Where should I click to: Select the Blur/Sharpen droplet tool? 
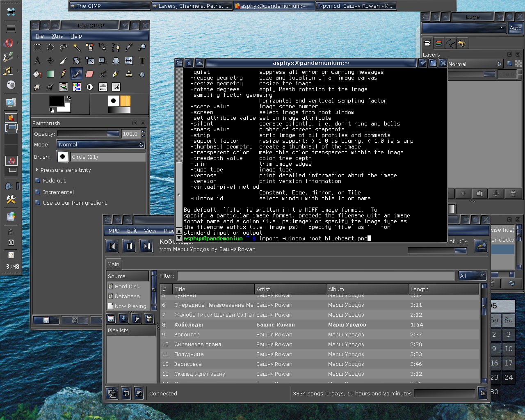(x=142, y=74)
